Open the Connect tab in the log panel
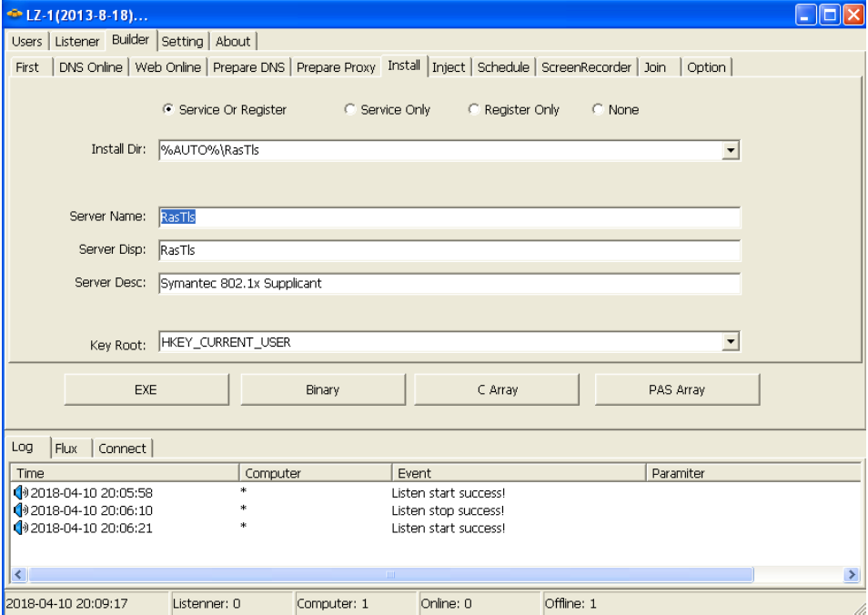This screenshot has height=615, width=868. [x=122, y=449]
